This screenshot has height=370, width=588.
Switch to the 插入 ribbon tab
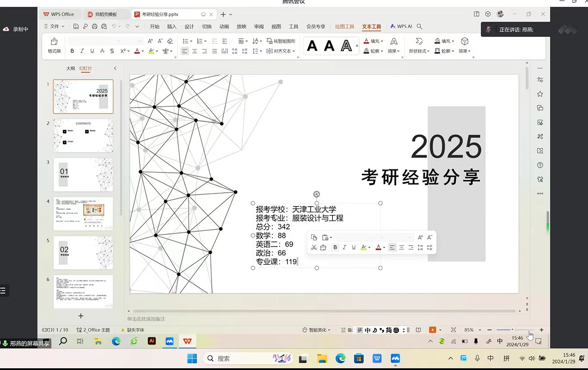click(172, 26)
